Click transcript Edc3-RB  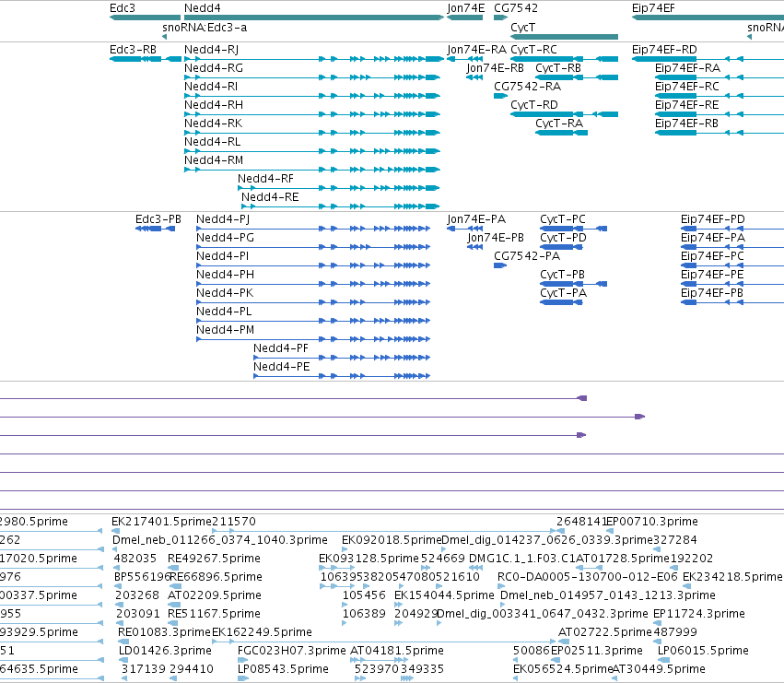point(145,59)
